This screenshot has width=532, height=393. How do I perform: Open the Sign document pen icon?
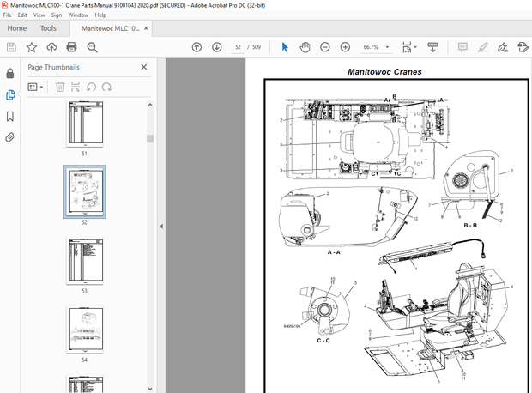pos(503,47)
